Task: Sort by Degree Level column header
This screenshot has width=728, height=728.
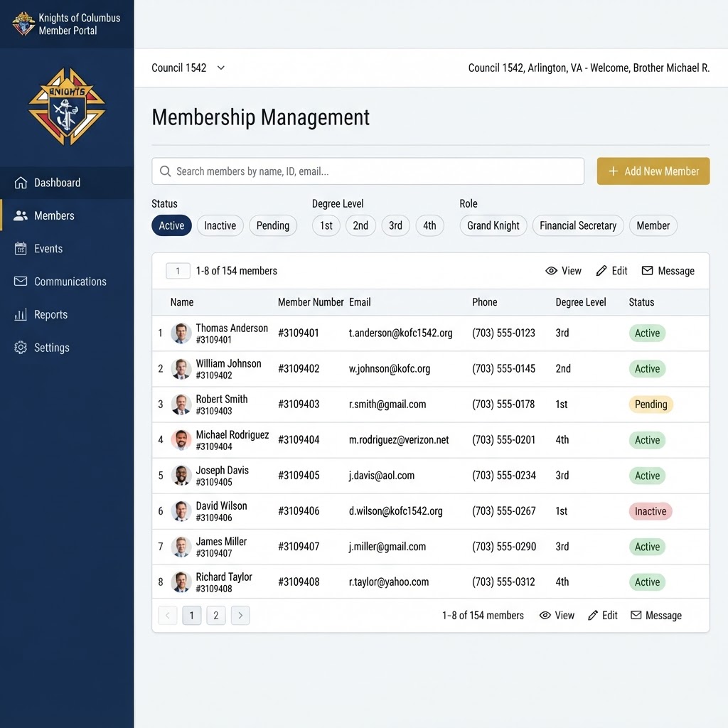Action: [x=581, y=302]
